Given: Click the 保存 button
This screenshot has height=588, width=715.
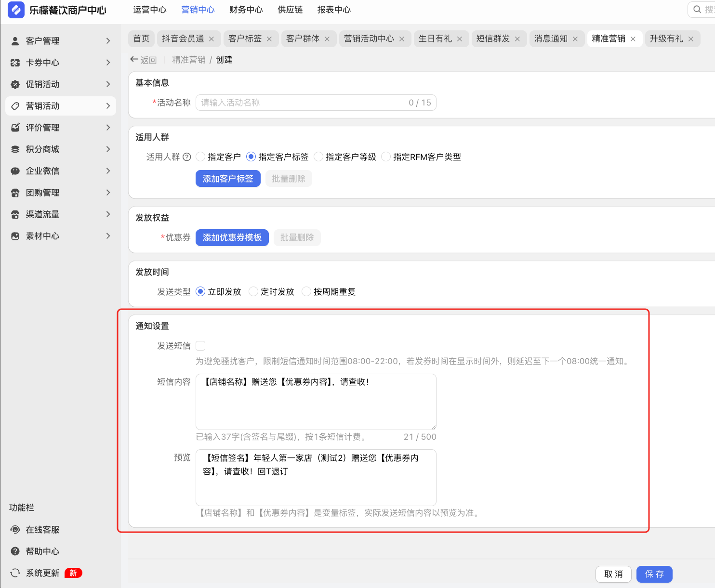Looking at the screenshot, I should pos(654,574).
